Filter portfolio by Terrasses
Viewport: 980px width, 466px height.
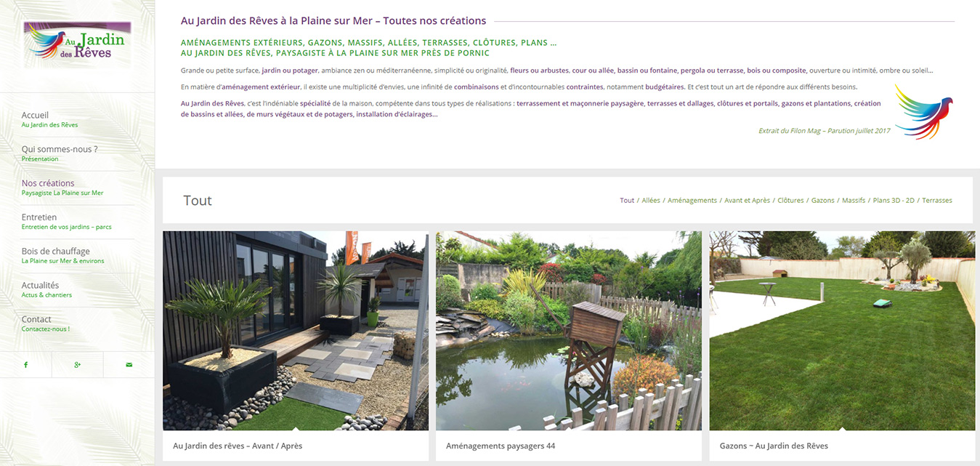pos(937,201)
